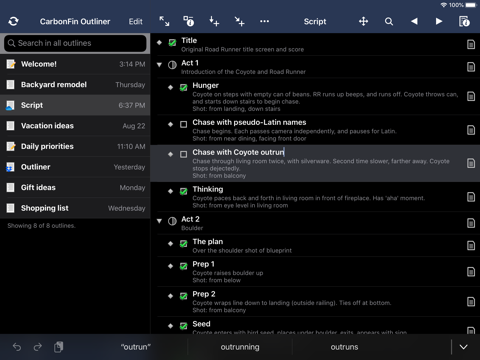This screenshot has width=480, height=360.
Task: Tap the diamond bullet beside Prep 1
Action: [x=170, y=266]
